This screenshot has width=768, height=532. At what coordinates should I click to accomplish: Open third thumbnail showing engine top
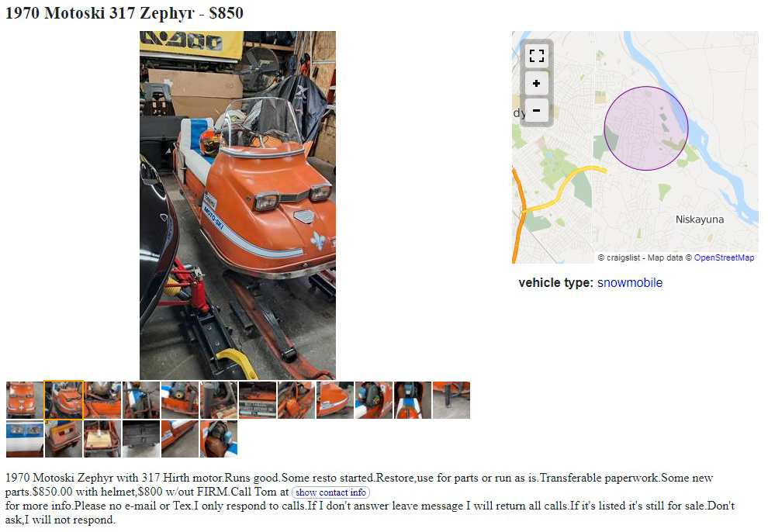[x=102, y=400]
